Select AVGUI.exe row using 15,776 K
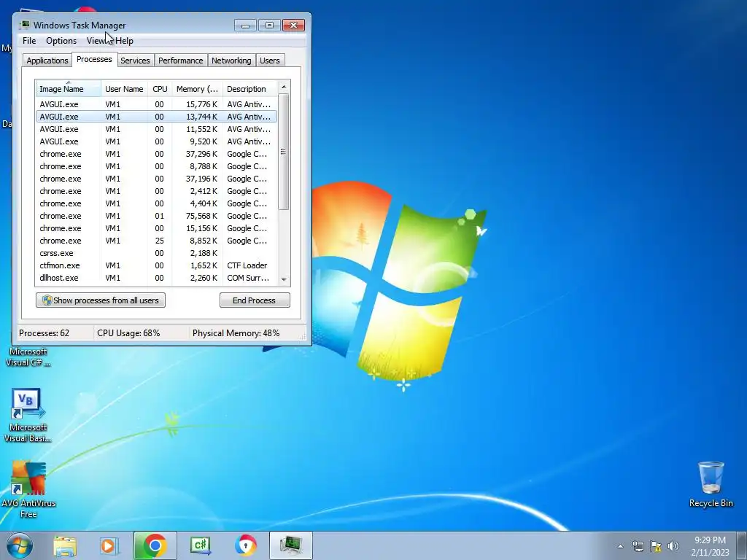The image size is (747, 560). pyautogui.click(x=156, y=104)
